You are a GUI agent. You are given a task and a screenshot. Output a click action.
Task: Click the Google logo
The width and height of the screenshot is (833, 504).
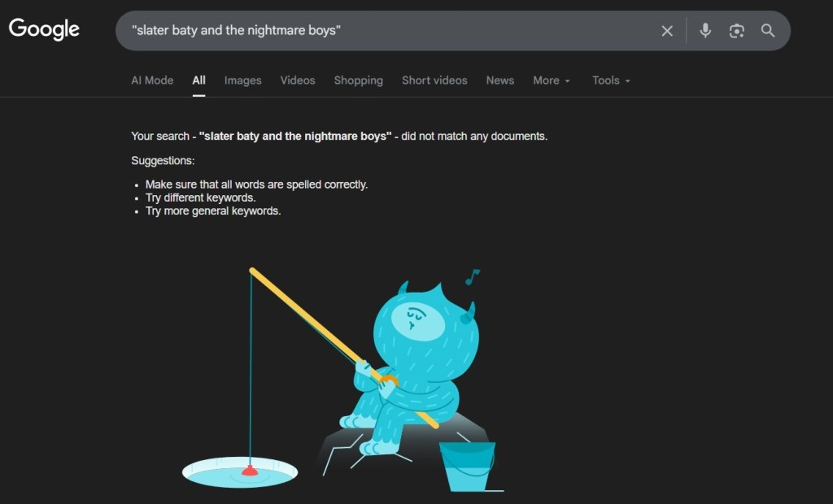pos(44,30)
